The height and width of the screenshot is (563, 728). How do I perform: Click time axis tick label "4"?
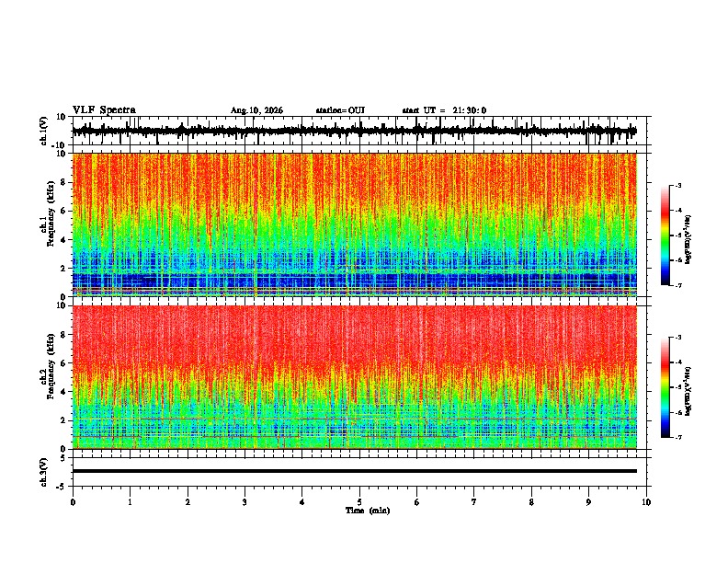click(302, 502)
